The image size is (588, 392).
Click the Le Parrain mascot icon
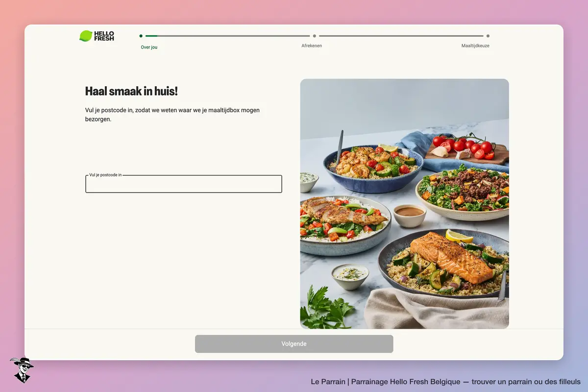pos(22,370)
